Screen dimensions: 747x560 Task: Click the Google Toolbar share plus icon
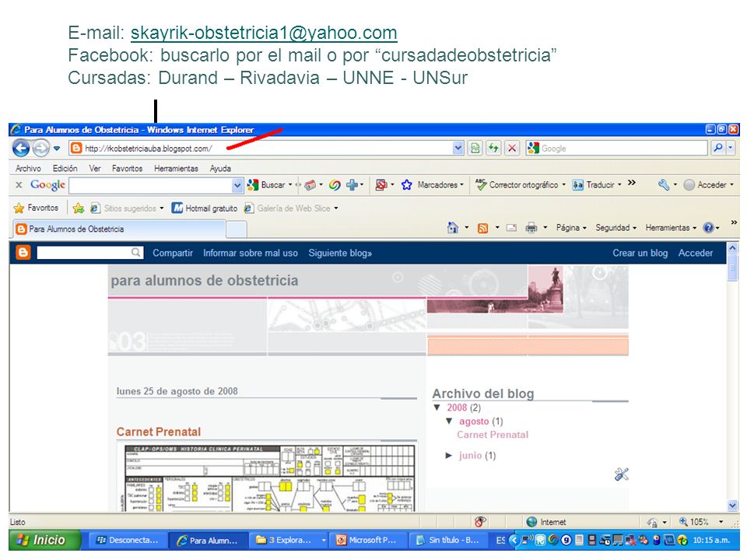click(352, 185)
